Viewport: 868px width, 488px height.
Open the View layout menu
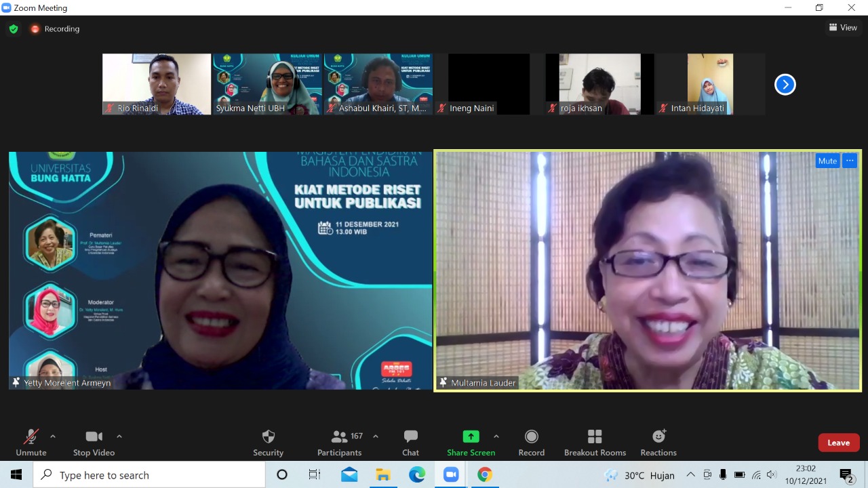[x=843, y=28]
